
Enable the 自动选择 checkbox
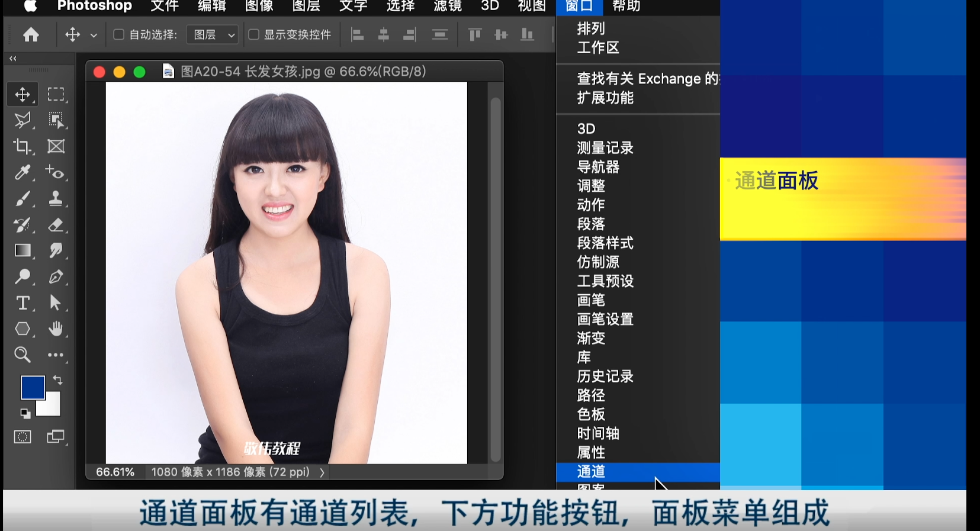click(x=118, y=34)
